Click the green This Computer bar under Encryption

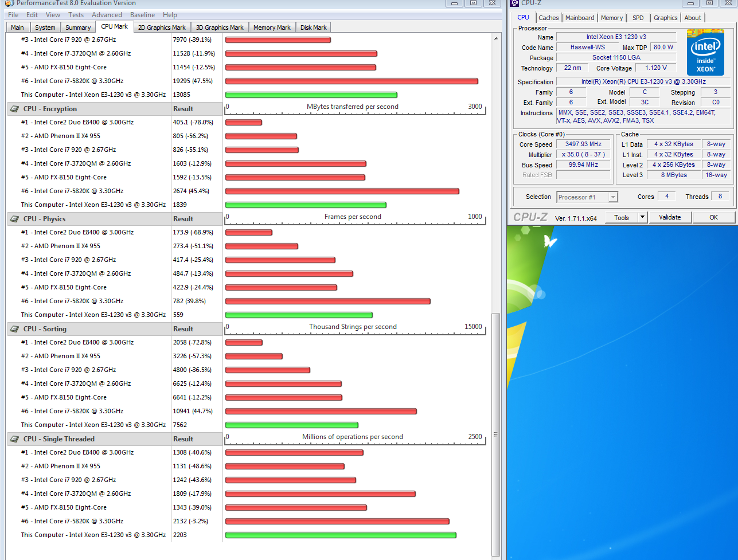(x=306, y=205)
